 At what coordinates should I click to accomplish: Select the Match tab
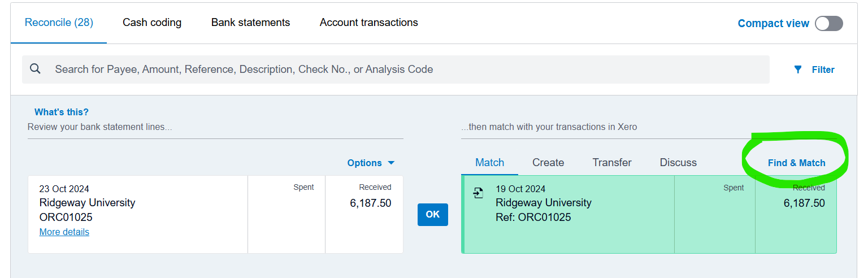489,163
